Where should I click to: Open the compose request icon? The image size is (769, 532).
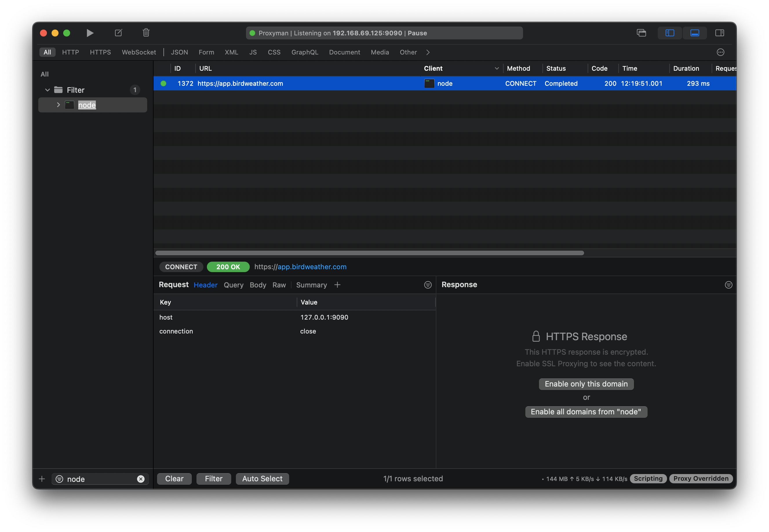pyautogui.click(x=118, y=33)
